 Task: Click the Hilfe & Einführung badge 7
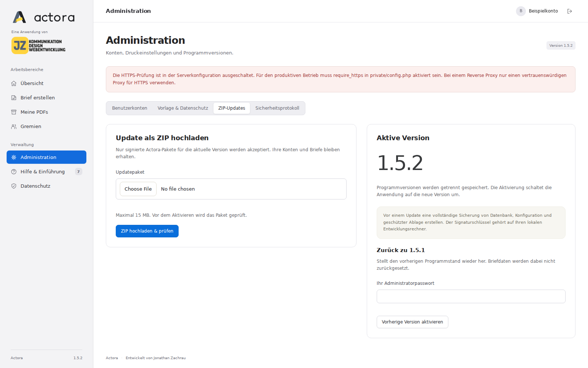point(78,172)
